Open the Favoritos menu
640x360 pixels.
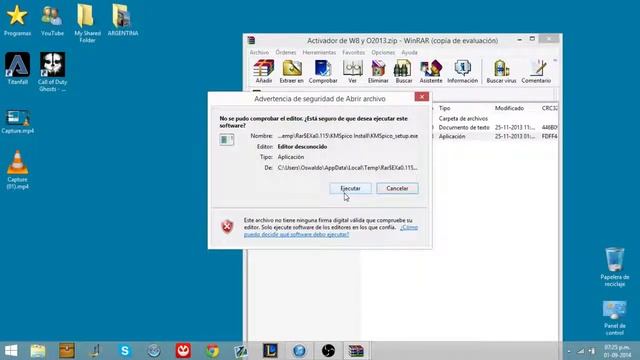[x=353, y=52]
